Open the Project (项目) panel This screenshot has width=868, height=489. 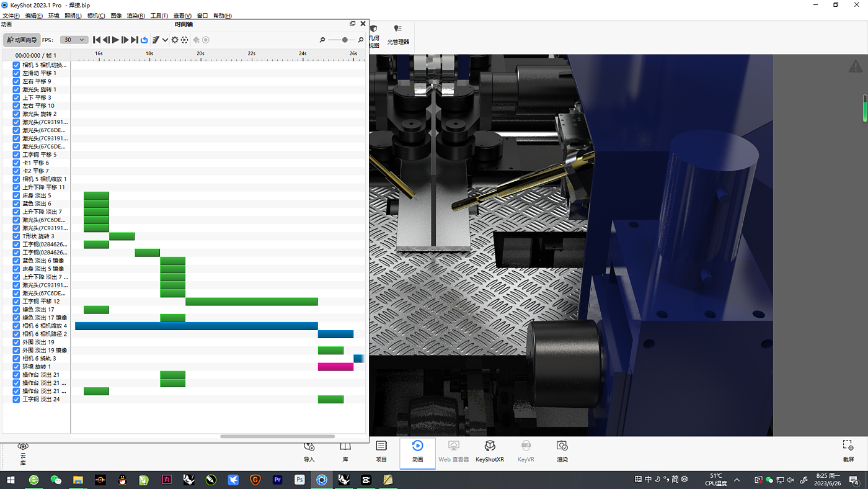click(x=381, y=453)
